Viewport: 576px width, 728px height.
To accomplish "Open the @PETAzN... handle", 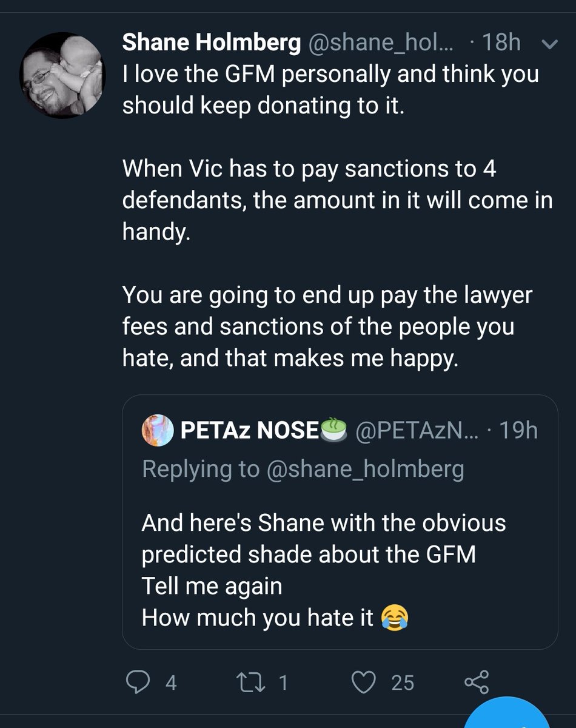I will [x=416, y=430].
